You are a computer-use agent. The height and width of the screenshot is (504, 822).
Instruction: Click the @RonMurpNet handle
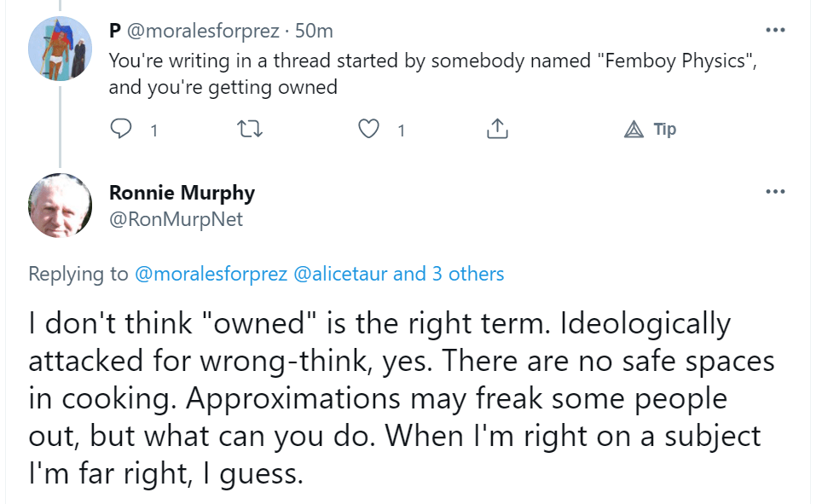pos(176,219)
